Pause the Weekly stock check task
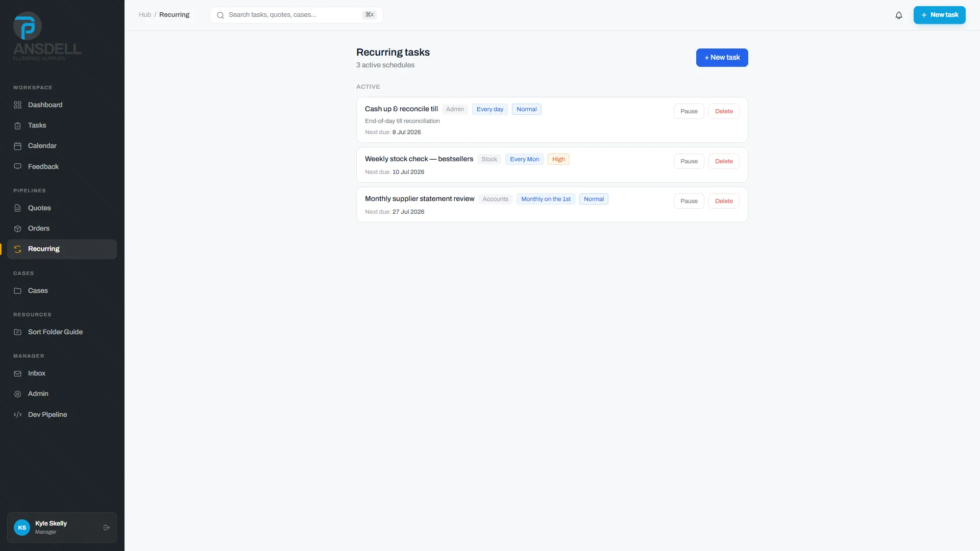The image size is (980, 551). click(x=689, y=161)
